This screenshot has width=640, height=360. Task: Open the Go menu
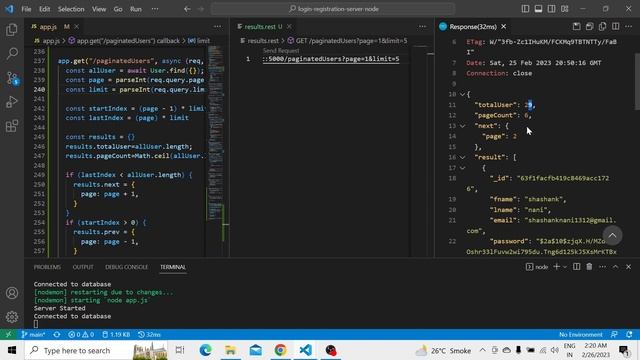118,9
